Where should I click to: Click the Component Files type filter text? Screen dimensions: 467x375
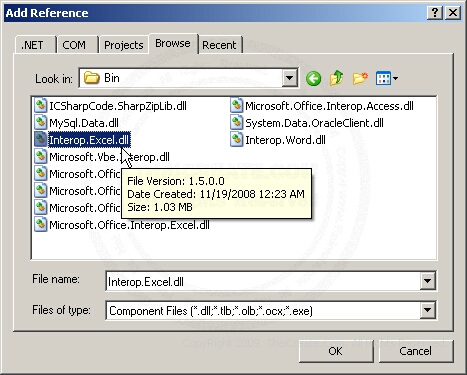click(x=211, y=311)
